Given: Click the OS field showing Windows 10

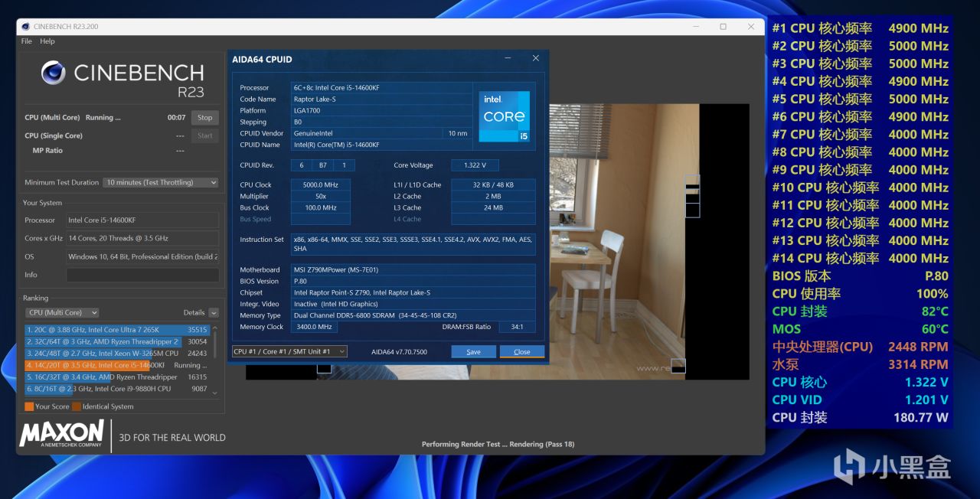Looking at the screenshot, I should pyautogui.click(x=142, y=256).
